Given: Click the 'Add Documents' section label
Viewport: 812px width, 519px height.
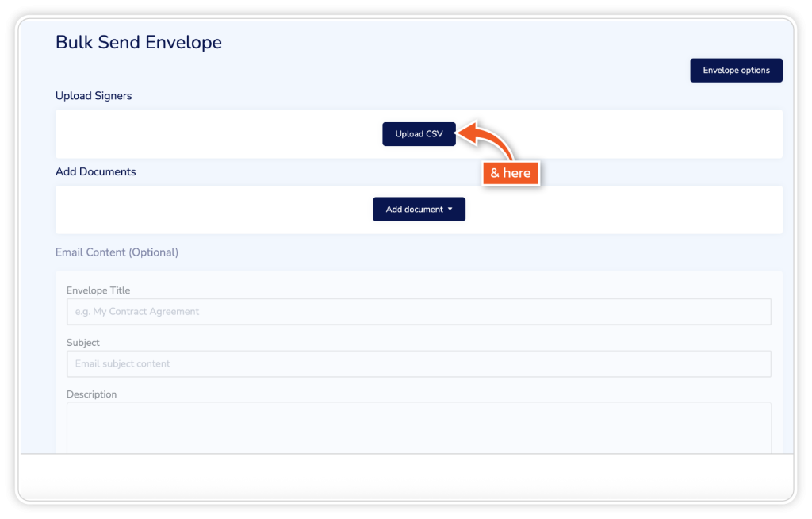Looking at the screenshot, I should [96, 172].
